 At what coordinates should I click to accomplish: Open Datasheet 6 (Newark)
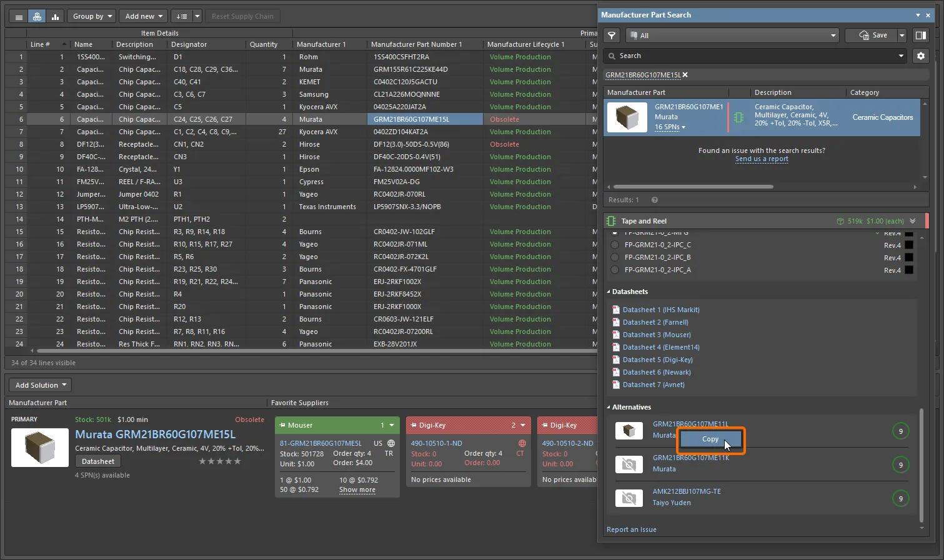657,372
